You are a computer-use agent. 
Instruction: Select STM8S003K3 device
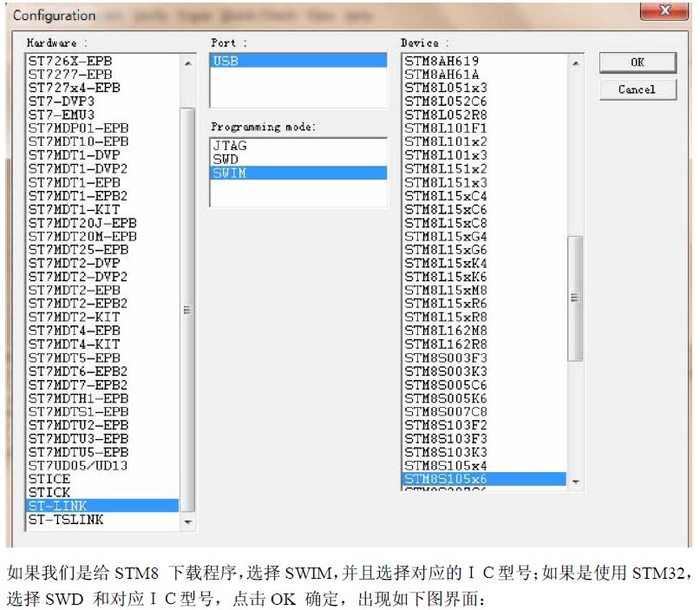coord(484,371)
